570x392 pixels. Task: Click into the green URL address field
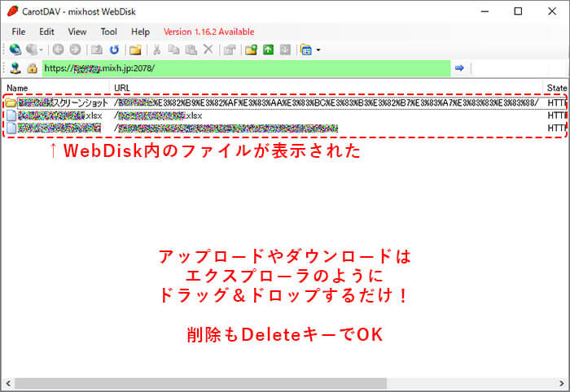click(247, 68)
